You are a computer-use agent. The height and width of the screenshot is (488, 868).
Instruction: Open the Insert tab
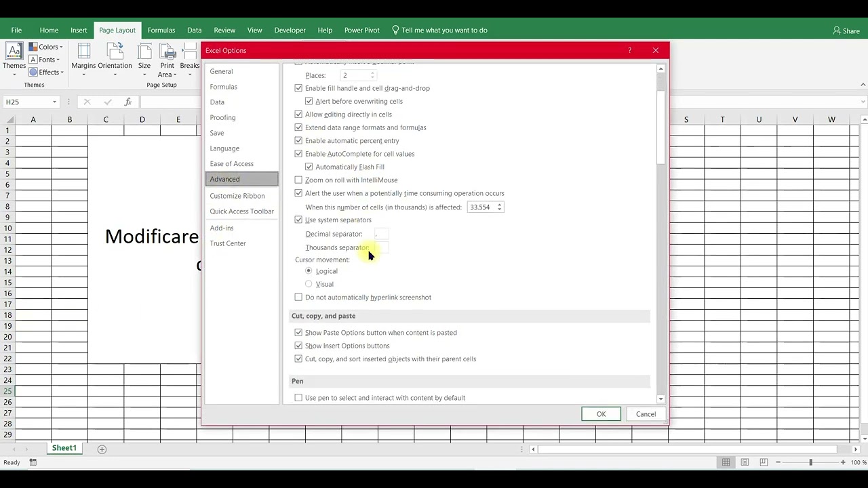point(79,30)
